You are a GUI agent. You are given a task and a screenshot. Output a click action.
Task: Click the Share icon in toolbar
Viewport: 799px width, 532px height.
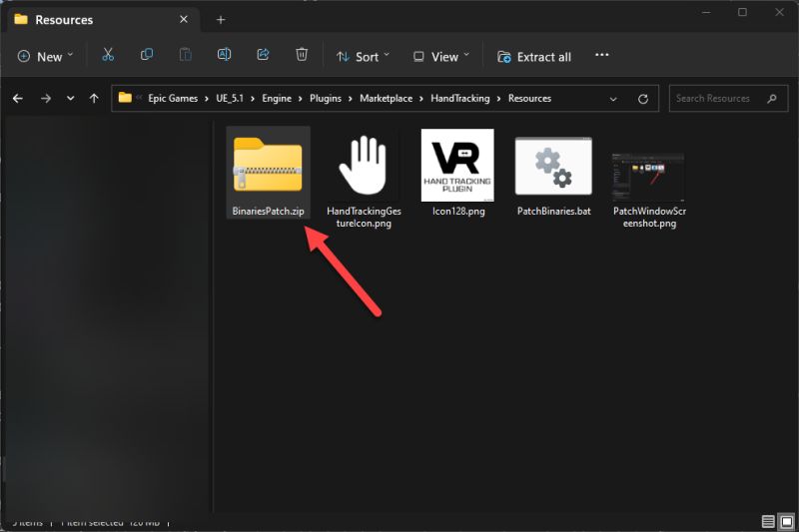pos(263,55)
